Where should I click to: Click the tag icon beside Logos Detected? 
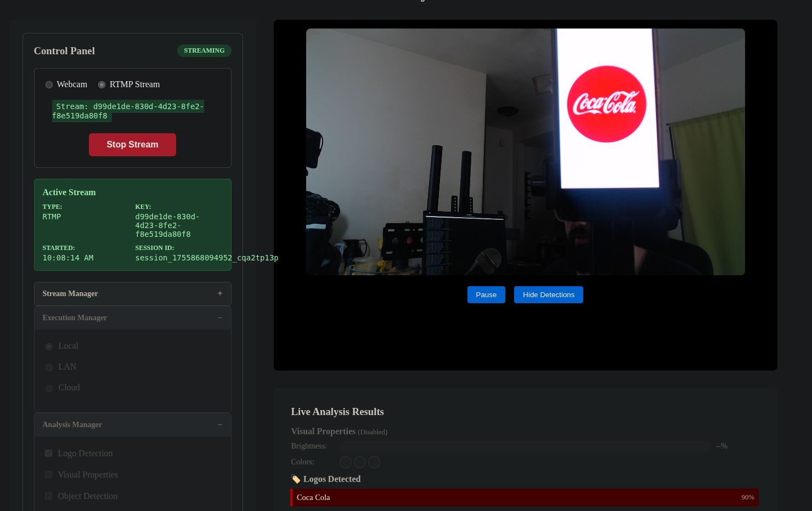295,479
